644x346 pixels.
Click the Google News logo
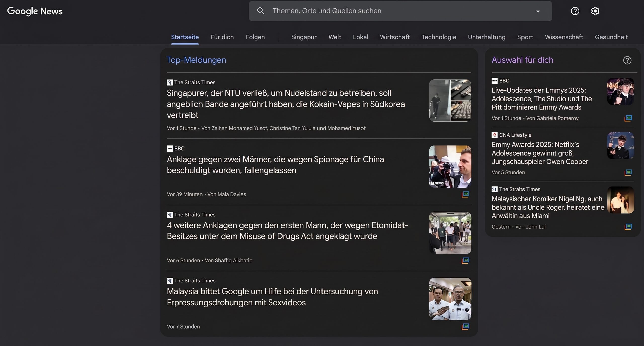click(35, 11)
